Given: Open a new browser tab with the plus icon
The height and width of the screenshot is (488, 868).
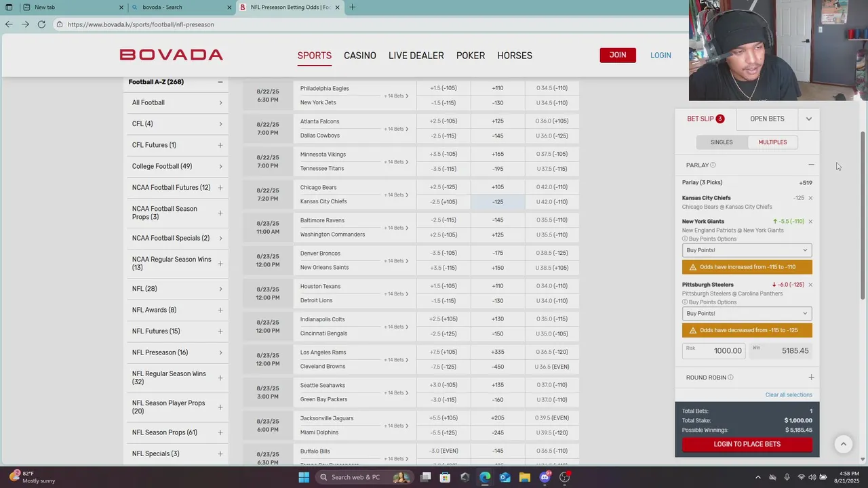Looking at the screenshot, I should pyautogui.click(x=352, y=7).
